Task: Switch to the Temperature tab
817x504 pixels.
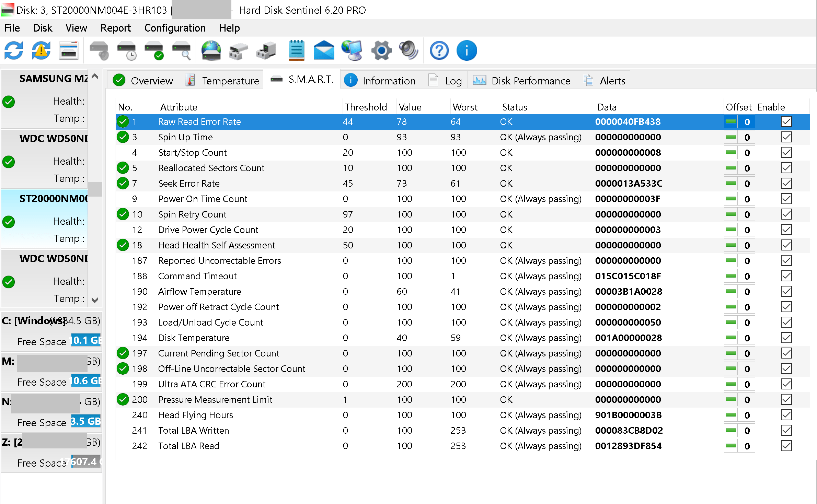Action: point(222,81)
